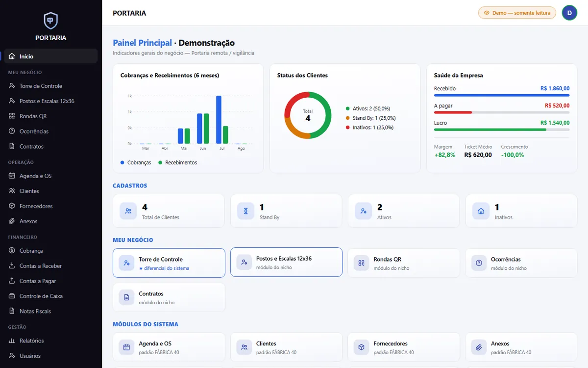Open the Clientes module card
The image size is (588, 368).
(286, 347)
